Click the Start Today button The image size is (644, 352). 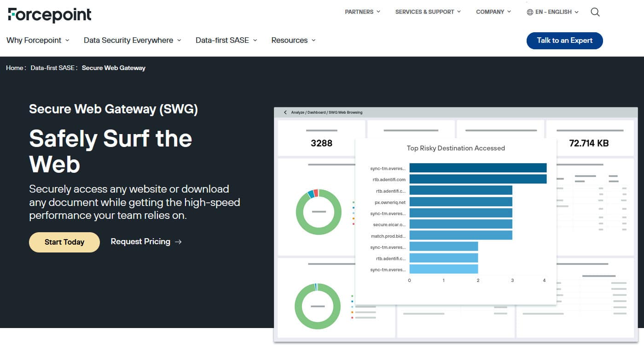click(x=64, y=242)
